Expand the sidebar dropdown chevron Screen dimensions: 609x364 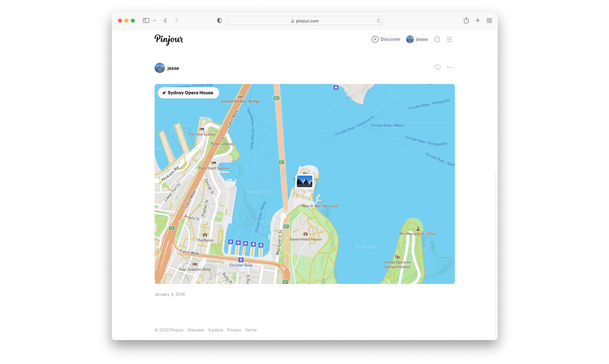point(154,21)
